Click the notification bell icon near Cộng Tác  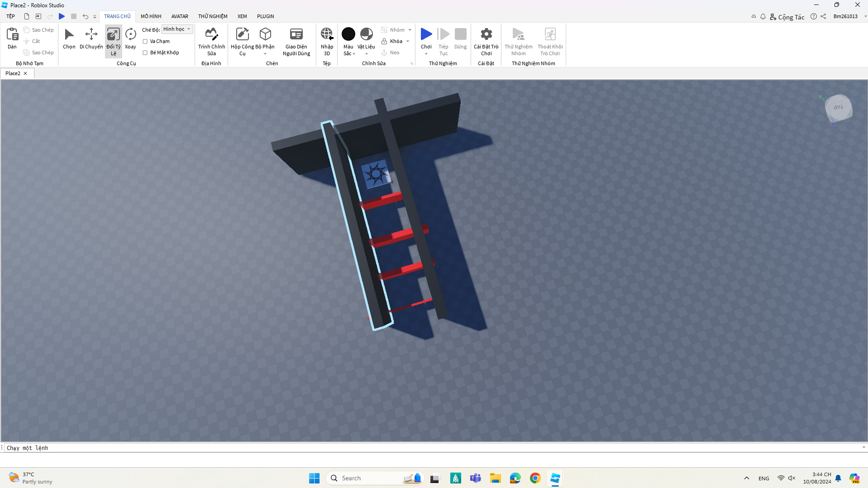pos(763,16)
